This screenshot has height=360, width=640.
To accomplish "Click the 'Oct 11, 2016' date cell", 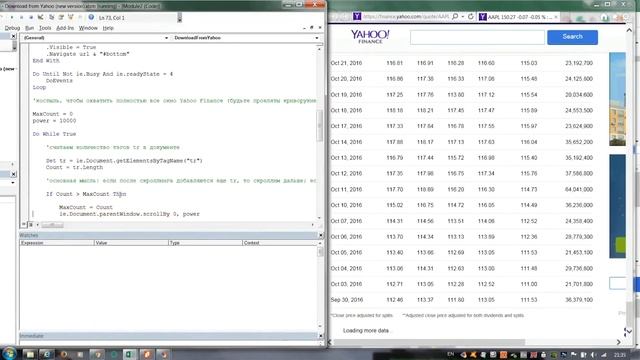I will click(x=346, y=189).
